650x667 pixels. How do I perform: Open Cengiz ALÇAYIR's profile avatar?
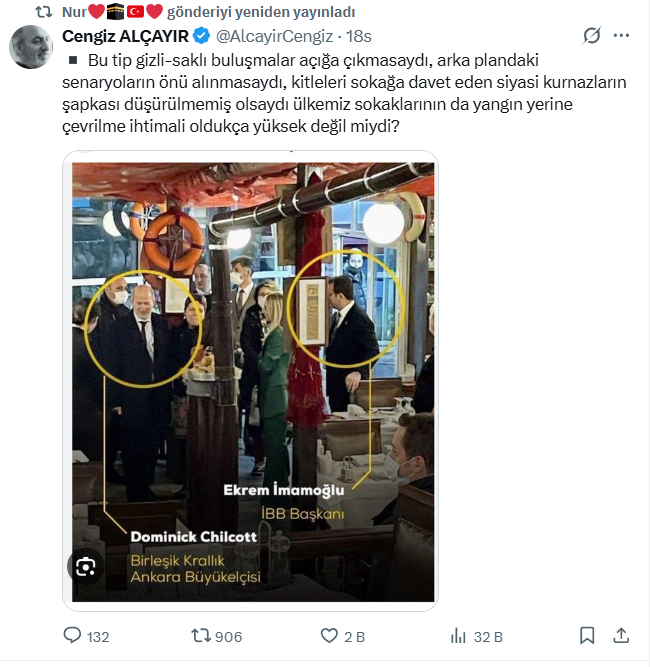[31, 46]
